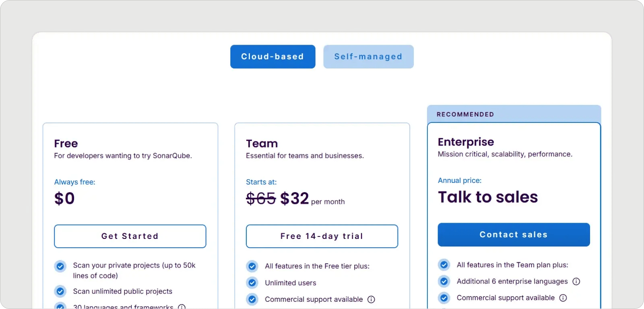Viewport: 644px width, 309px height.
Task: Click checkmark beside Team Commercial support available
Action: point(252,299)
